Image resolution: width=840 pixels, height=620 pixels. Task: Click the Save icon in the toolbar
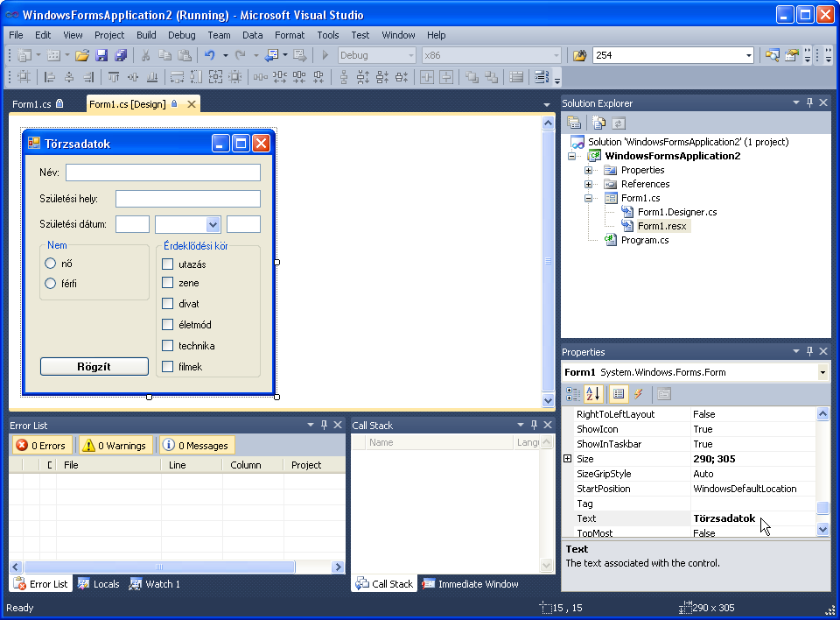pos(101,55)
